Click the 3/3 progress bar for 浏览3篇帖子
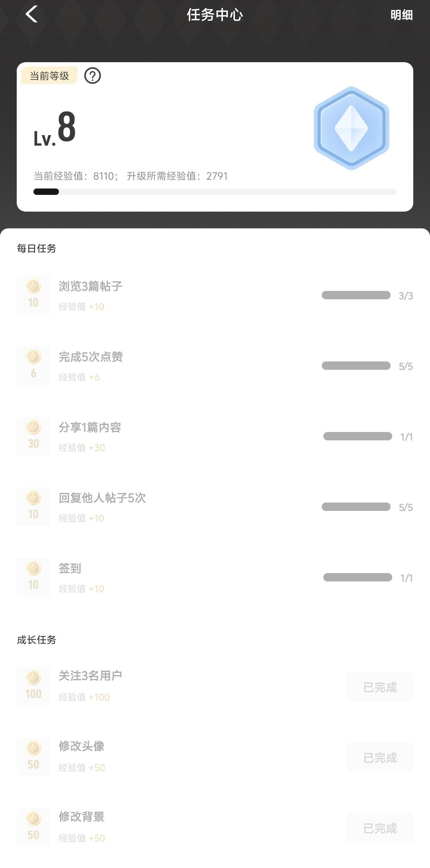This screenshot has height=868, width=430. tap(356, 295)
